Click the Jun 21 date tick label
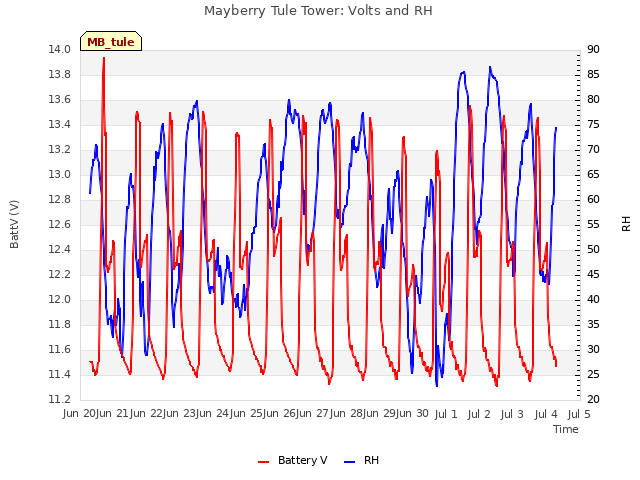The width and height of the screenshot is (640, 480). [112, 414]
